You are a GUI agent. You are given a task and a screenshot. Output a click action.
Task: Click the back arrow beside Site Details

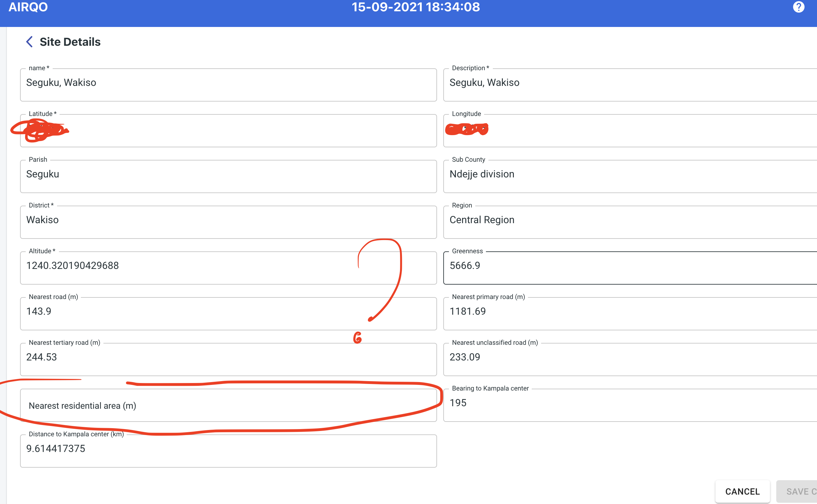tap(29, 41)
